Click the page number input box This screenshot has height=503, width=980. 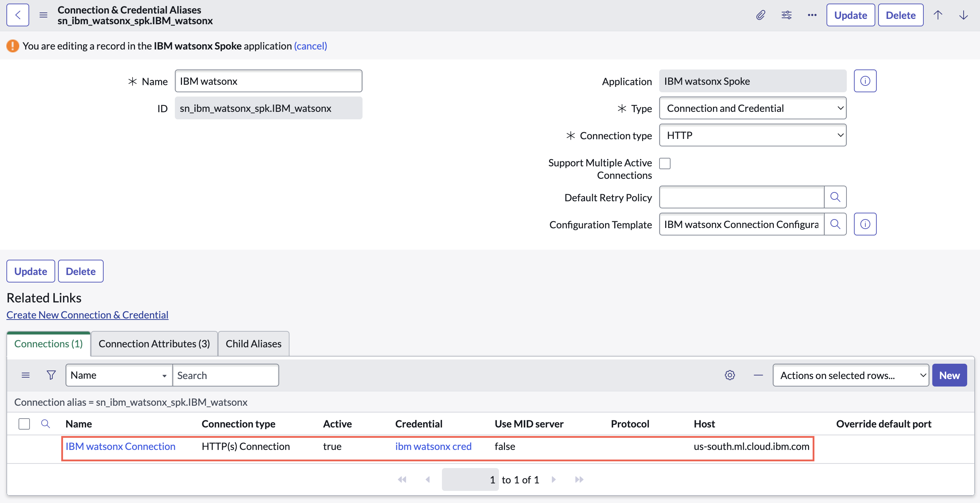click(x=470, y=479)
